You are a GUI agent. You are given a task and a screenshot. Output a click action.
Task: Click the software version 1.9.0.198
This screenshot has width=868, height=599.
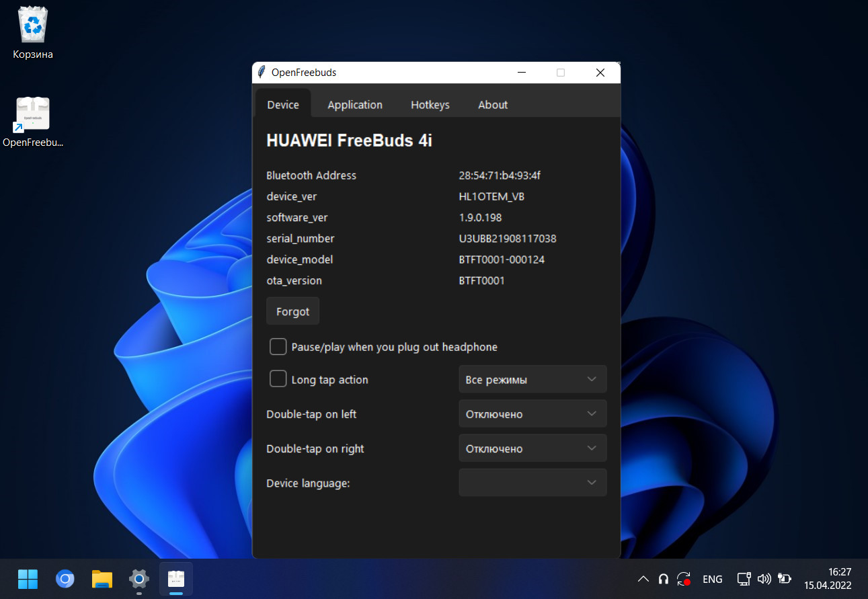coord(480,217)
